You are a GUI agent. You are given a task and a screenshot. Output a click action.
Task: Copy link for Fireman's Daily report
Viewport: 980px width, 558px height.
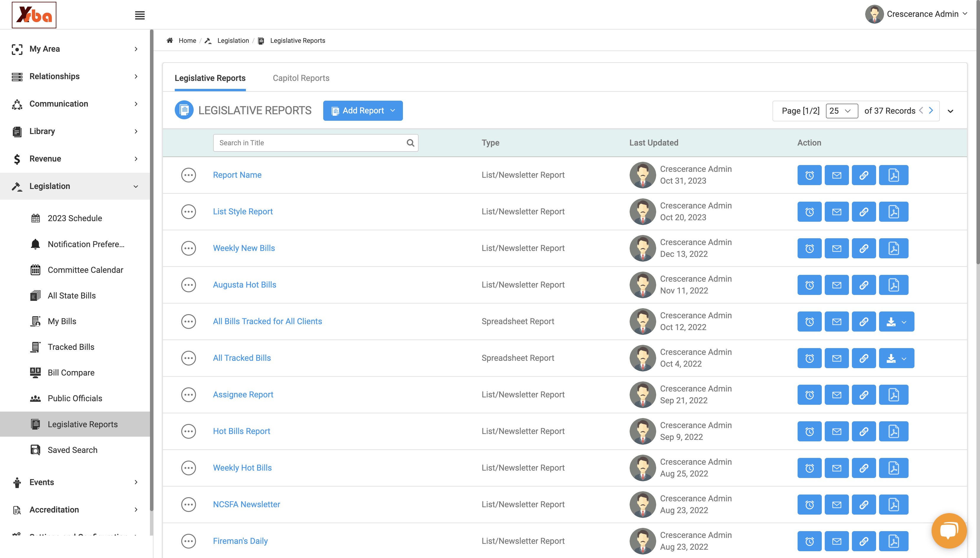point(863,541)
